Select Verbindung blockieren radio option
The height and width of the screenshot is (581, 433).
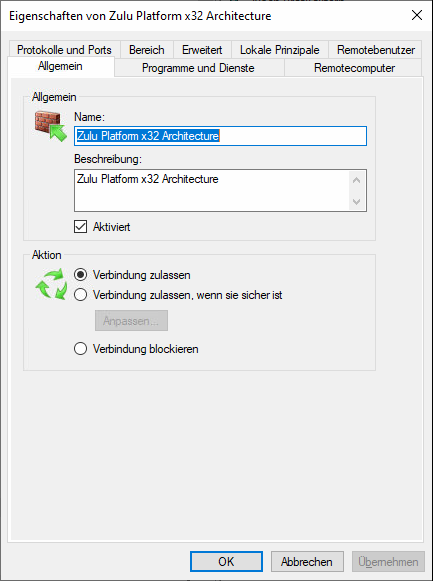(80, 349)
